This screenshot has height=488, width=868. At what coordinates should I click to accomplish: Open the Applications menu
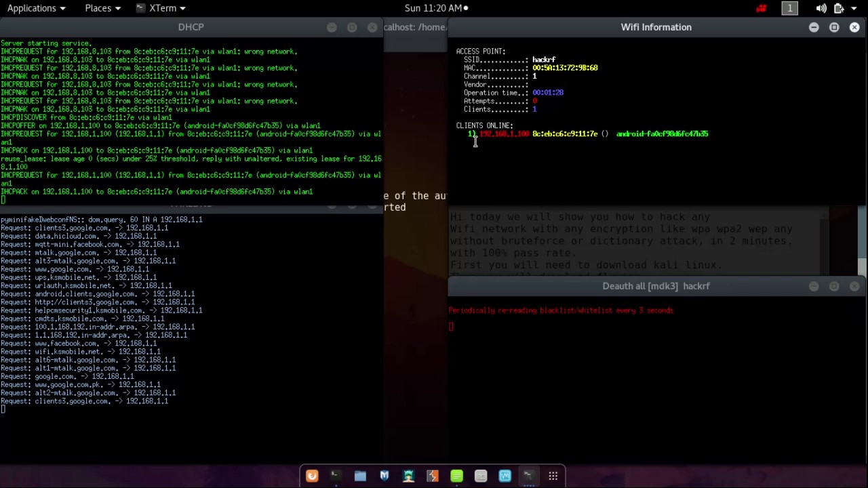(37, 8)
